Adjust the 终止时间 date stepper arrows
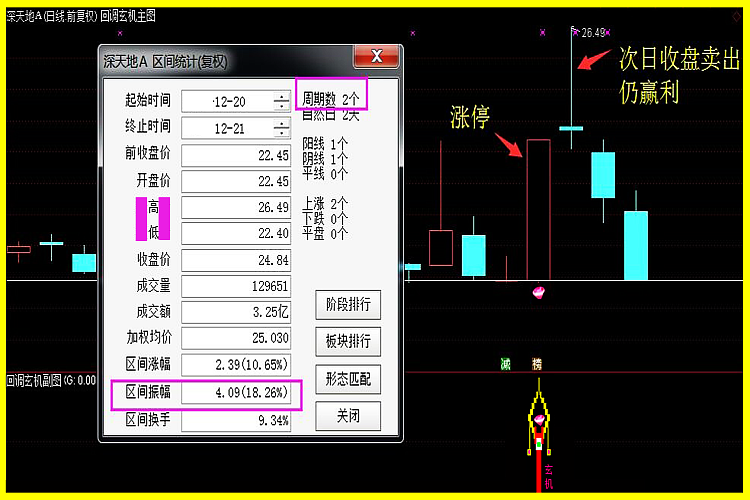Viewport: 750px width, 500px height. [281, 127]
